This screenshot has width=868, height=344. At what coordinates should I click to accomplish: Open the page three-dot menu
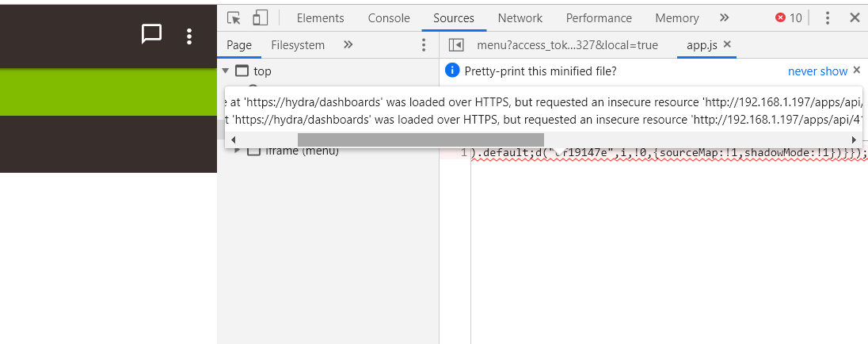pos(189,36)
